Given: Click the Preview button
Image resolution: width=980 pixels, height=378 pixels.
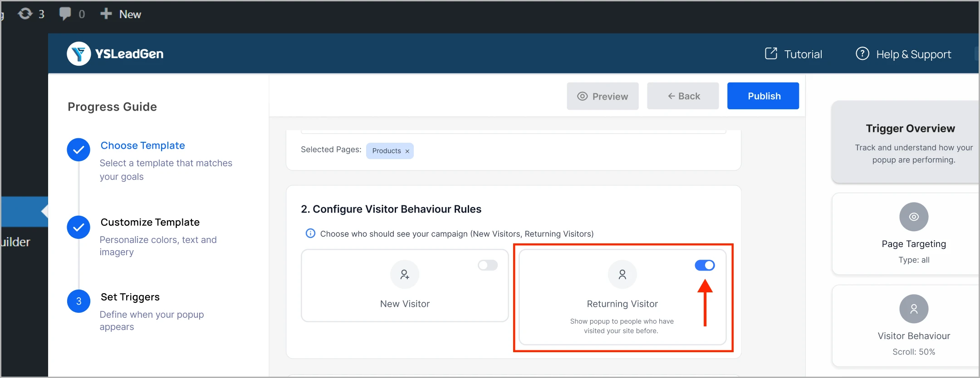Looking at the screenshot, I should click(603, 96).
